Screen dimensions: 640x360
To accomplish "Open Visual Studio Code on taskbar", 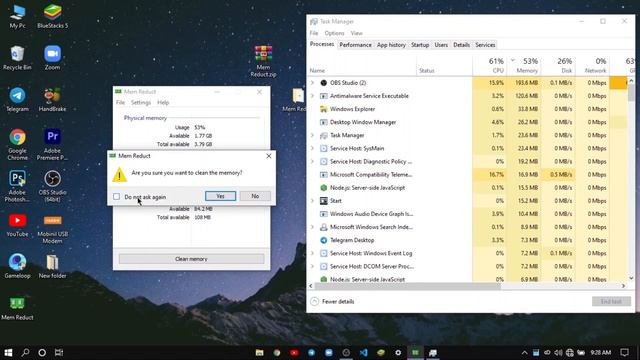I will (x=364, y=352).
